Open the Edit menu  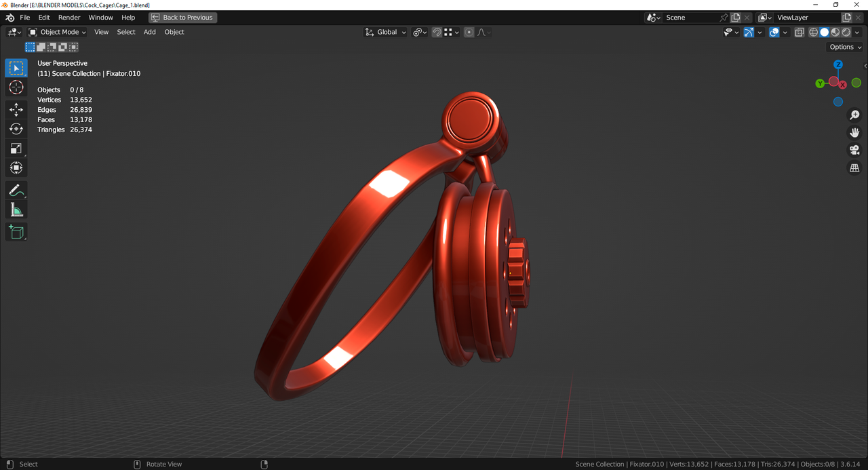(44, 18)
